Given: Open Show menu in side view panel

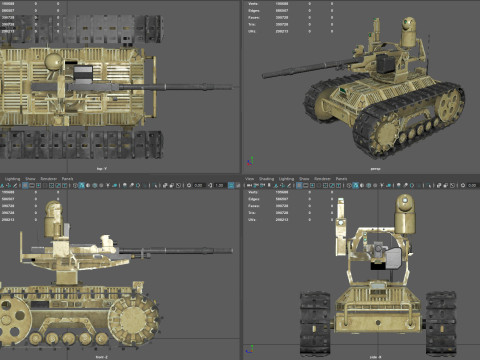Looking at the screenshot, I should pyautogui.click(x=304, y=179).
